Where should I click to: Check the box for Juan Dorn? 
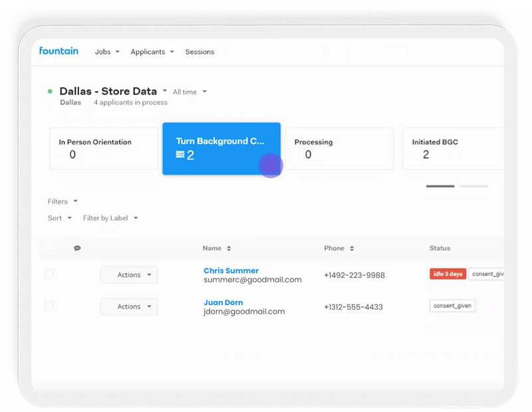[x=49, y=306]
